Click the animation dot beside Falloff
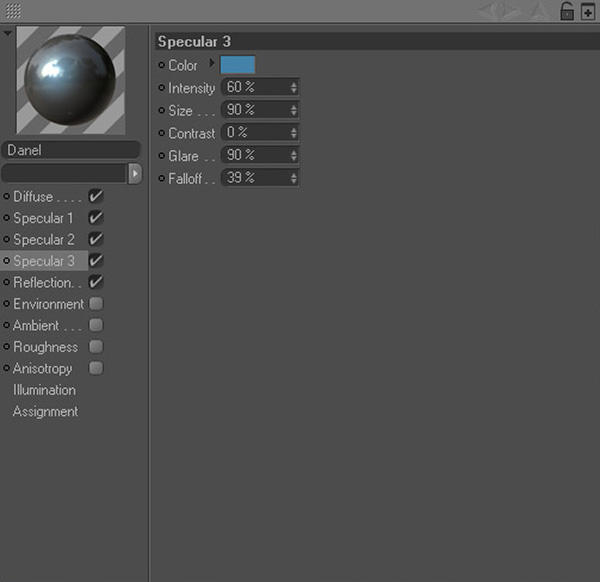Image resolution: width=600 pixels, height=582 pixels. (x=161, y=178)
